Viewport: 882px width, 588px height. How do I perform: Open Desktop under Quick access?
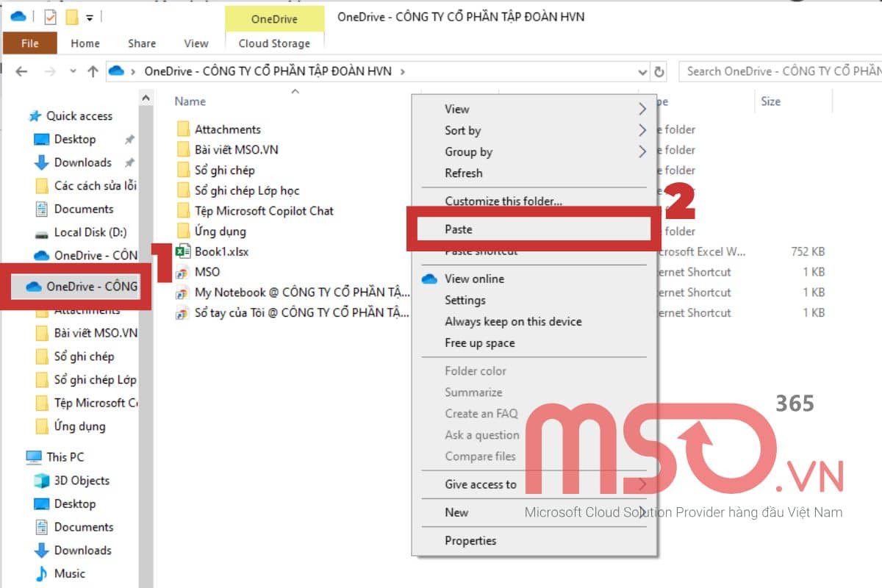pos(75,139)
